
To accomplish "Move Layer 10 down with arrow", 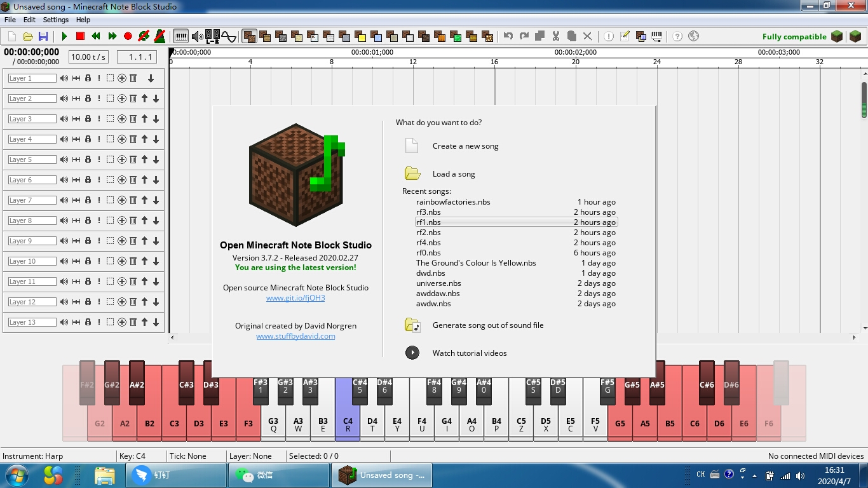I will 156,261.
